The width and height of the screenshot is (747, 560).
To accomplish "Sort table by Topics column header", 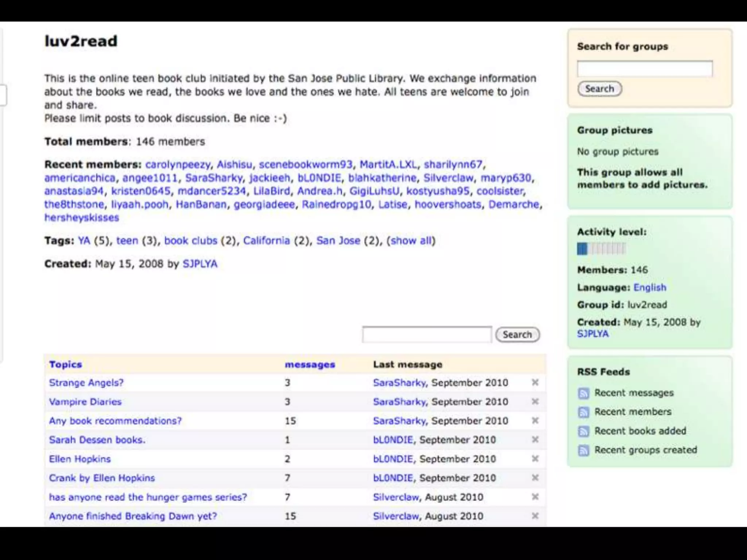I will 66,364.
